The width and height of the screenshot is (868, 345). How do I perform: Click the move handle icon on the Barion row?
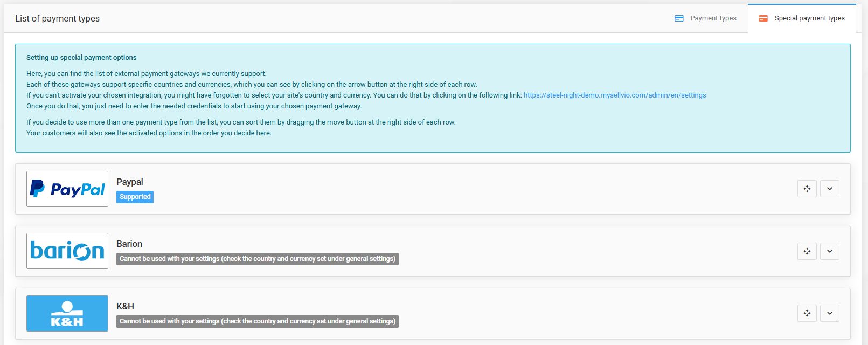point(807,251)
